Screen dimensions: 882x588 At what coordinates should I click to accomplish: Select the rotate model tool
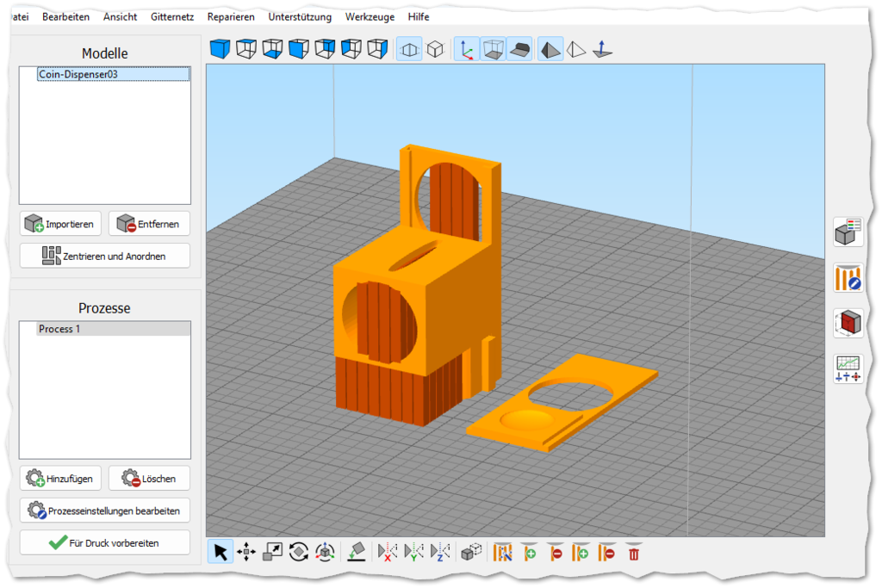299,551
